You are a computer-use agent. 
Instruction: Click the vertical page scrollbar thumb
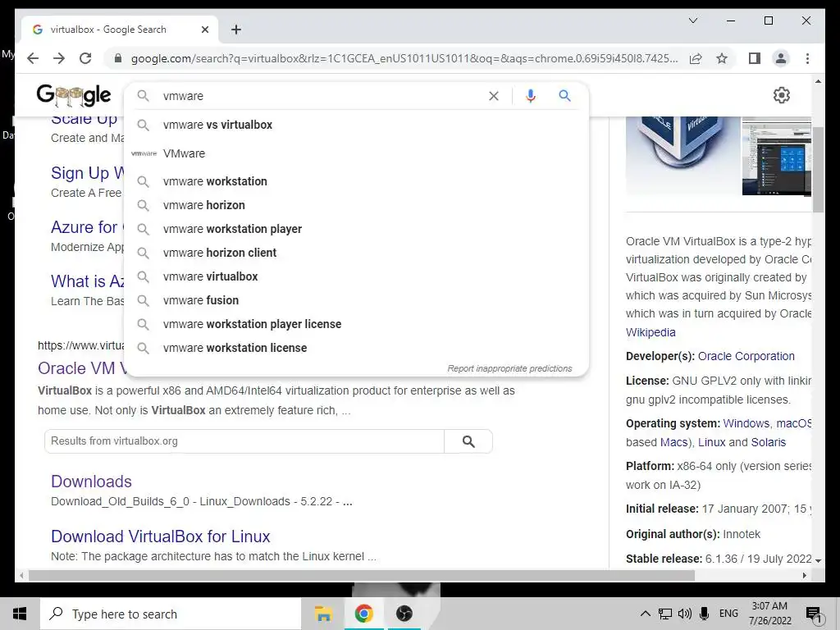coord(818,169)
